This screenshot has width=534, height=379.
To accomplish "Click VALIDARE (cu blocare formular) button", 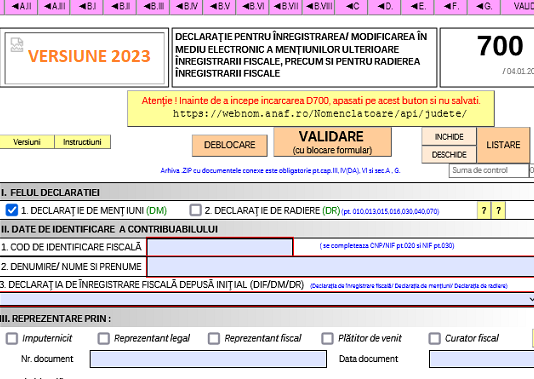I will tap(332, 142).
